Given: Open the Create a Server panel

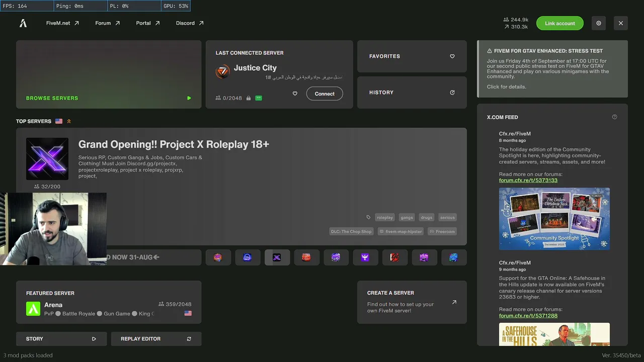Looking at the screenshot, I should [412, 302].
